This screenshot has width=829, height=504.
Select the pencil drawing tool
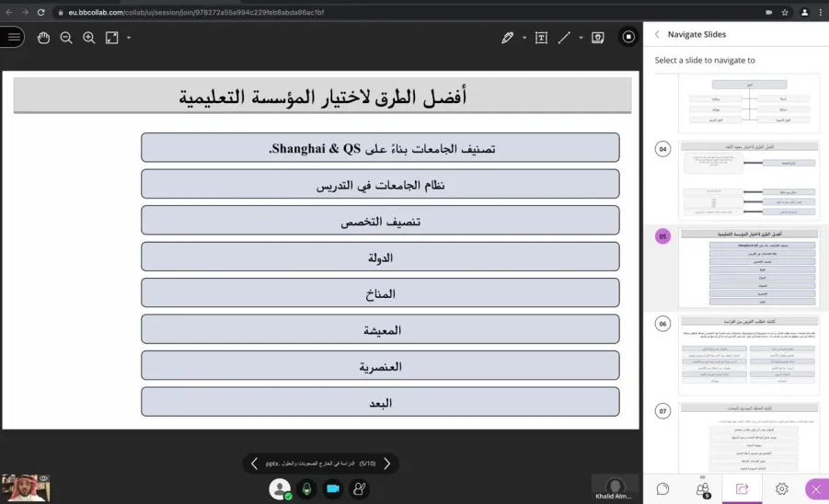click(508, 38)
